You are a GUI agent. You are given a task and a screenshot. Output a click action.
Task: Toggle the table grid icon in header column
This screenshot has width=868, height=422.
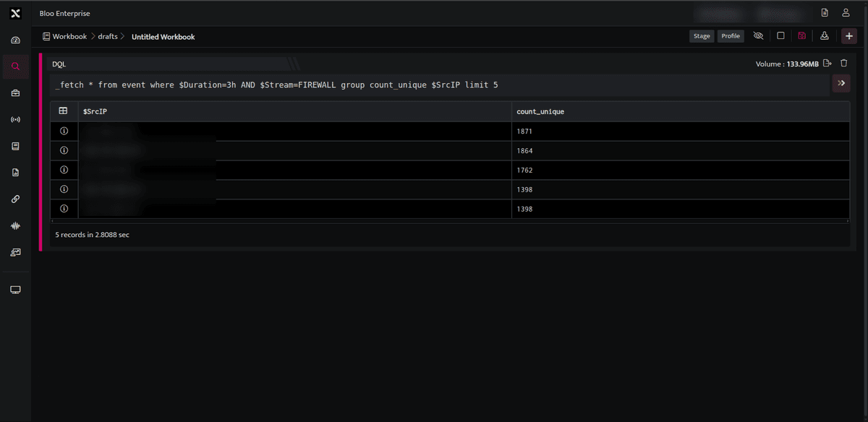pyautogui.click(x=64, y=111)
